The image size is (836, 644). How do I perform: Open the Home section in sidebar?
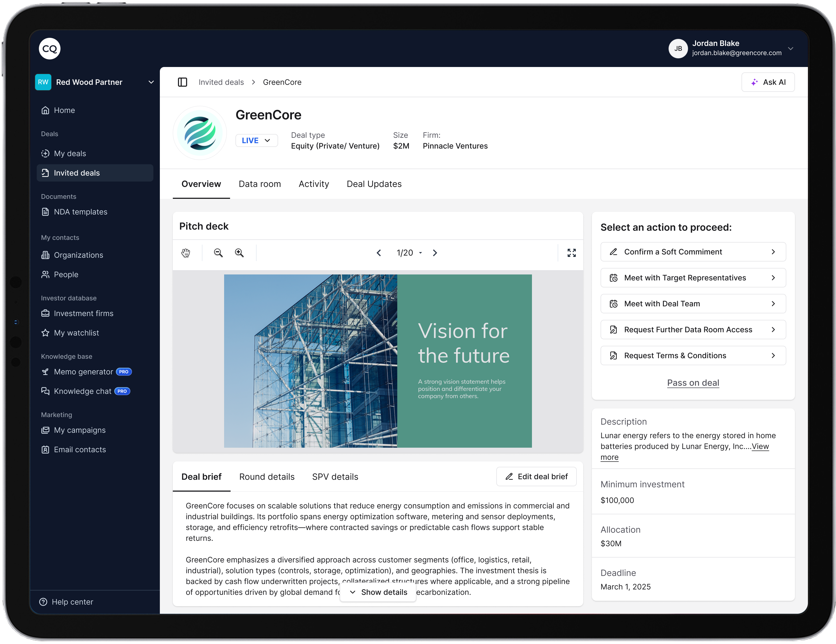(65, 110)
